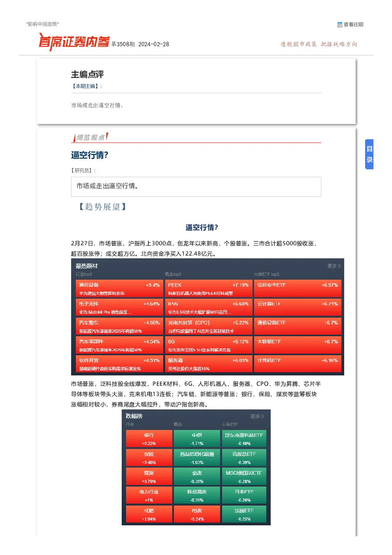392x555 pixels.
Task: Click the 【本期主编】 label
Action: [x=87, y=86]
